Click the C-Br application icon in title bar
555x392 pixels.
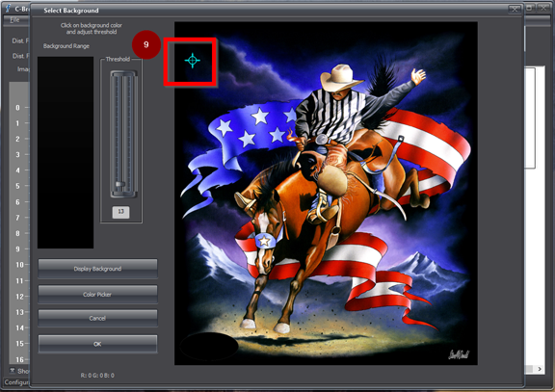click(x=8, y=8)
